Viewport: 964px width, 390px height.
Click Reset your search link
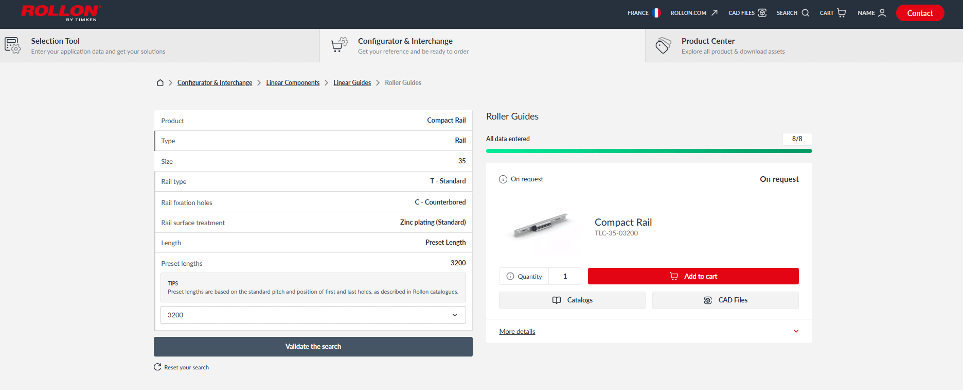[x=181, y=367]
